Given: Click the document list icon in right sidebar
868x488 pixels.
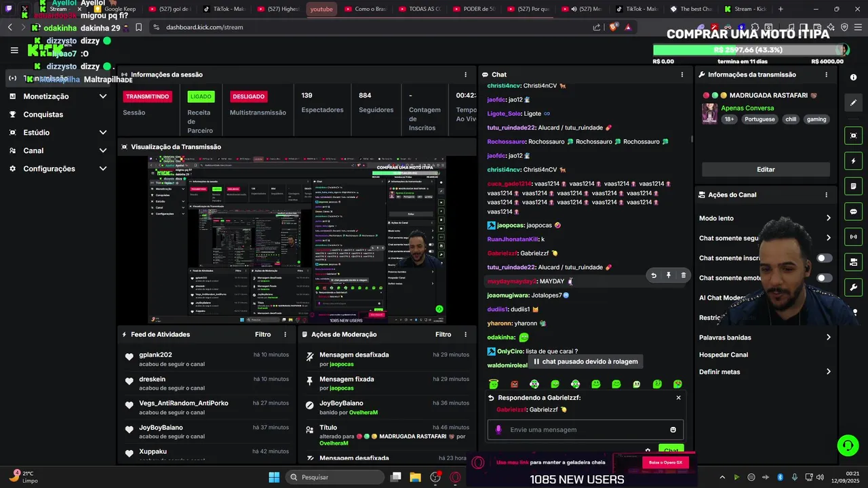Looking at the screenshot, I should point(854,186).
